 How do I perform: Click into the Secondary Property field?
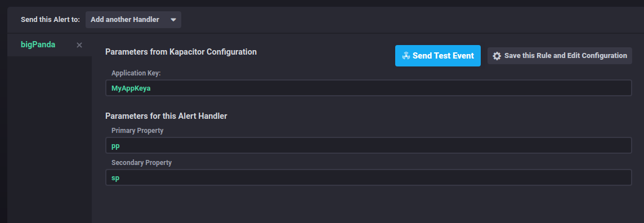(368, 177)
